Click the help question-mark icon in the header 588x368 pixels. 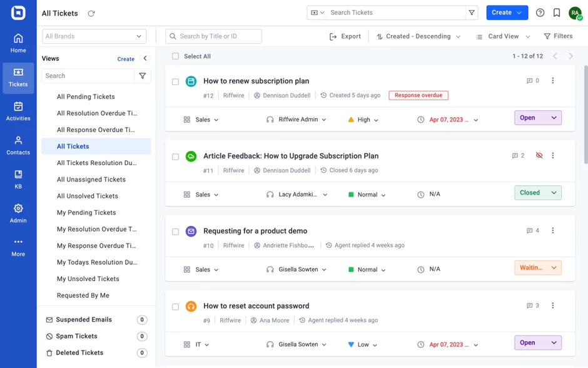540,13
